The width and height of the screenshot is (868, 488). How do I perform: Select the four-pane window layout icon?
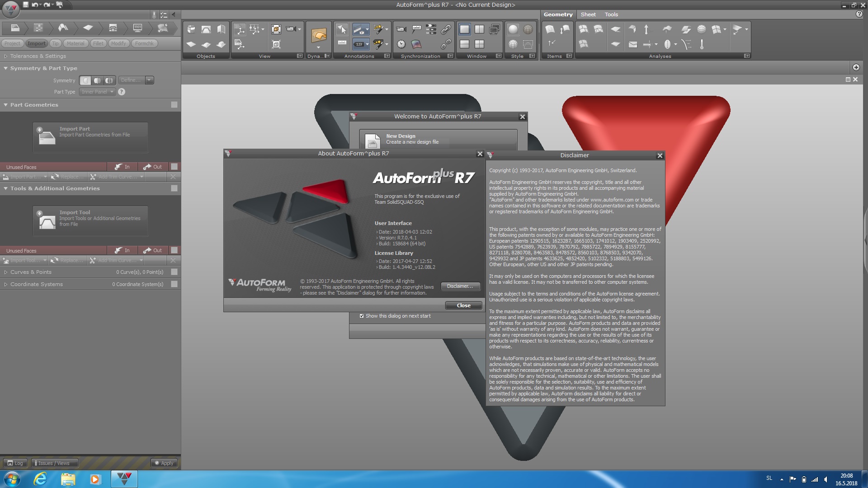(480, 44)
